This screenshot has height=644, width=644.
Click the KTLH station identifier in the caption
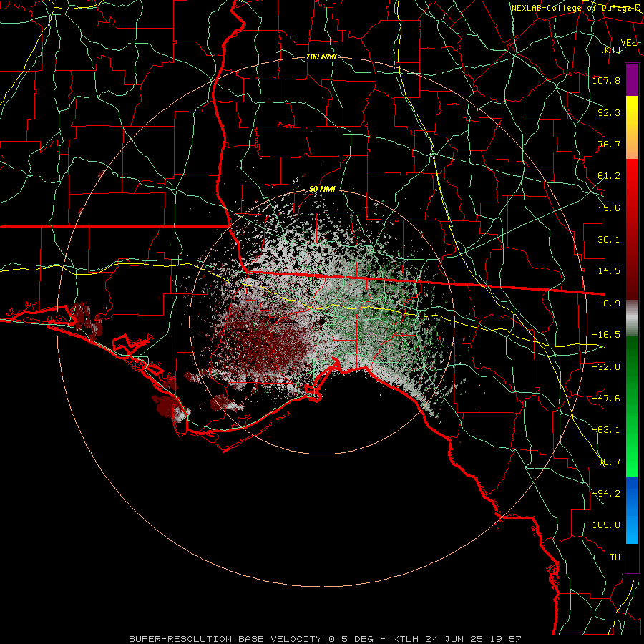[406, 639]
